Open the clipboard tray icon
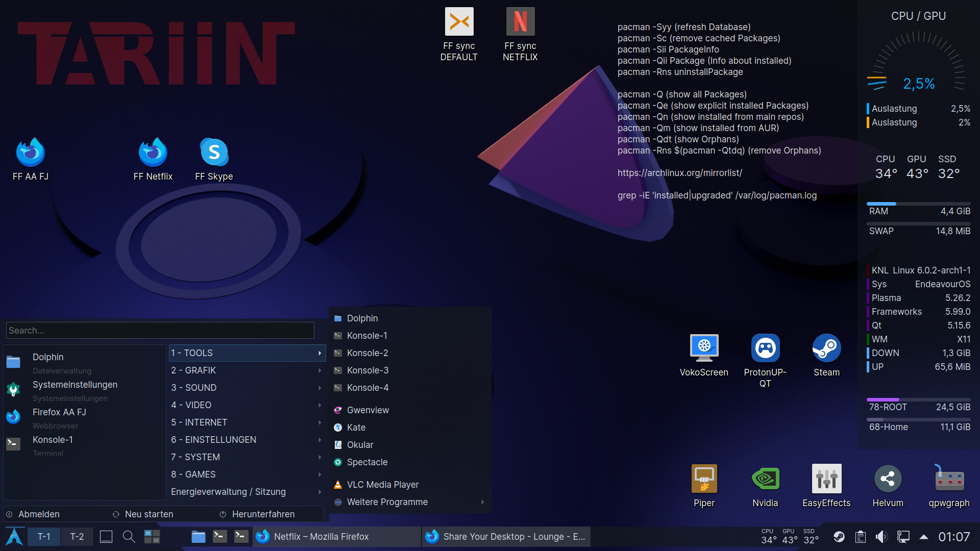Viewport: 980px width, 551px height. tap(861, 537)
